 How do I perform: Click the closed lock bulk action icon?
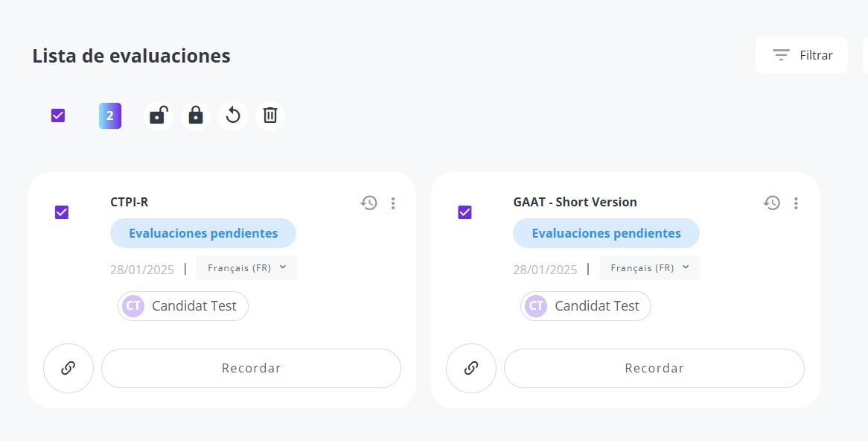click(195, 115)
